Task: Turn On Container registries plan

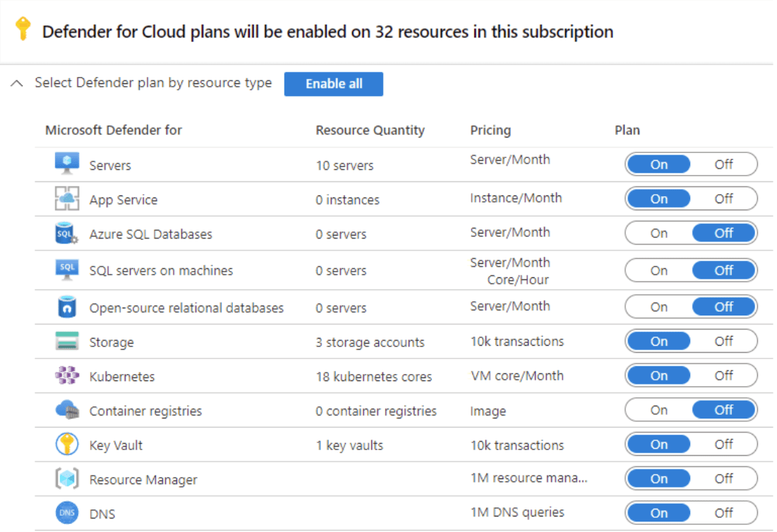Action: pyautogui.click(x=658, y=410)
